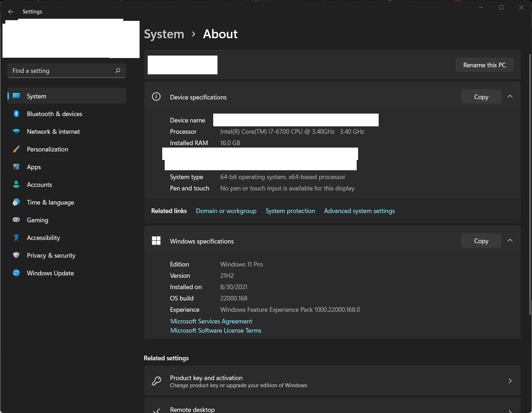Click the Time & language globe icon
The width and height of the screenshot is (532, 413).
click(16, 202)
